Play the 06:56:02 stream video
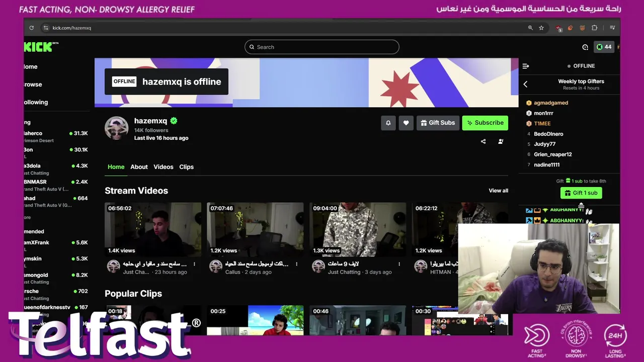The width and height of the screenshot is (644, 362). (153, 230)
